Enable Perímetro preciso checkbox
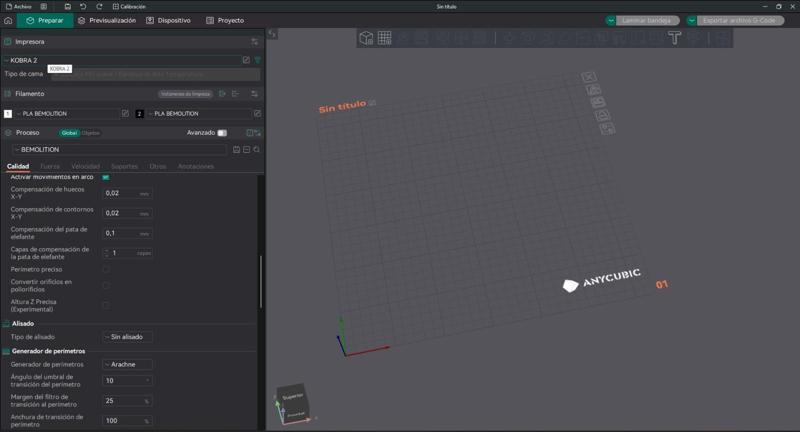Screen dimensions: 800x432 click(x=106, y=269)
